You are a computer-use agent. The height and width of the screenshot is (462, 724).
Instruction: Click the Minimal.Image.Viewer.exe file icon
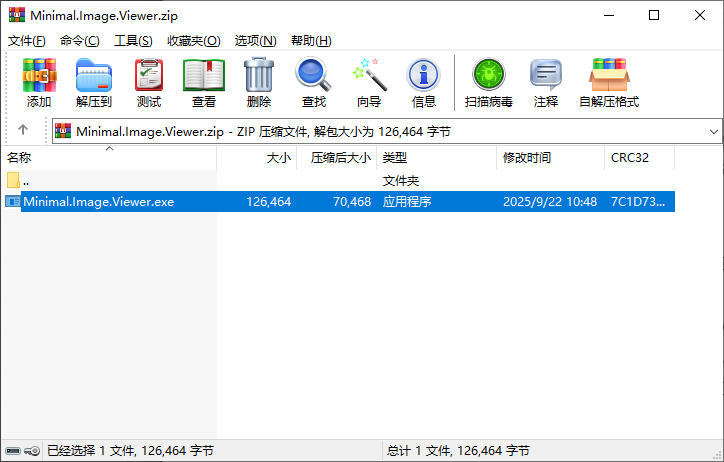(12, 202)
